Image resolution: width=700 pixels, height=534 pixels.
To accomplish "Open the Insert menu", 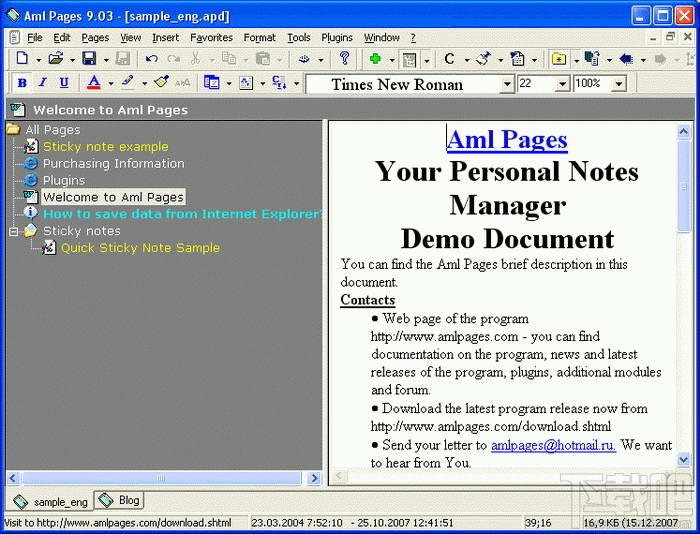I will click(165, 38).
